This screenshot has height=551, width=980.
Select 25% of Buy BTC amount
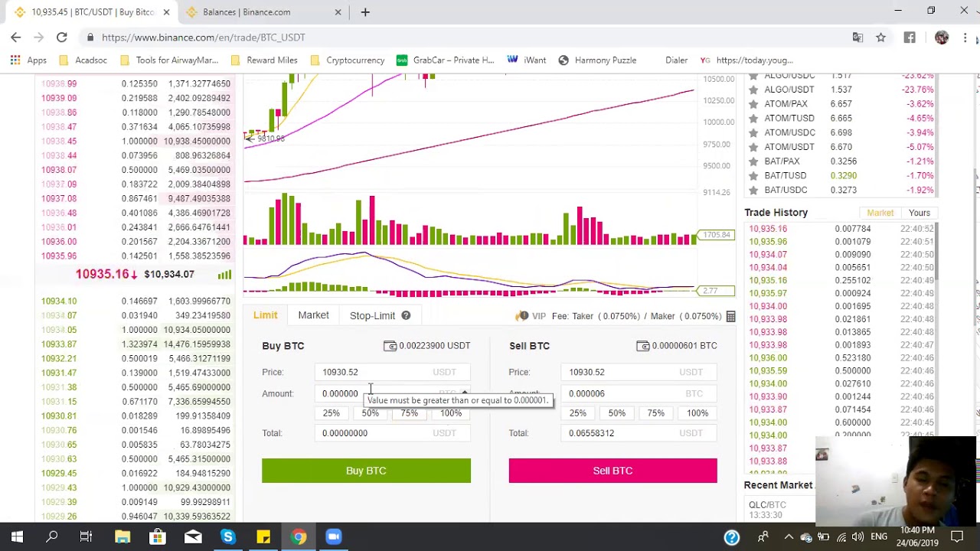click(331, 413)
